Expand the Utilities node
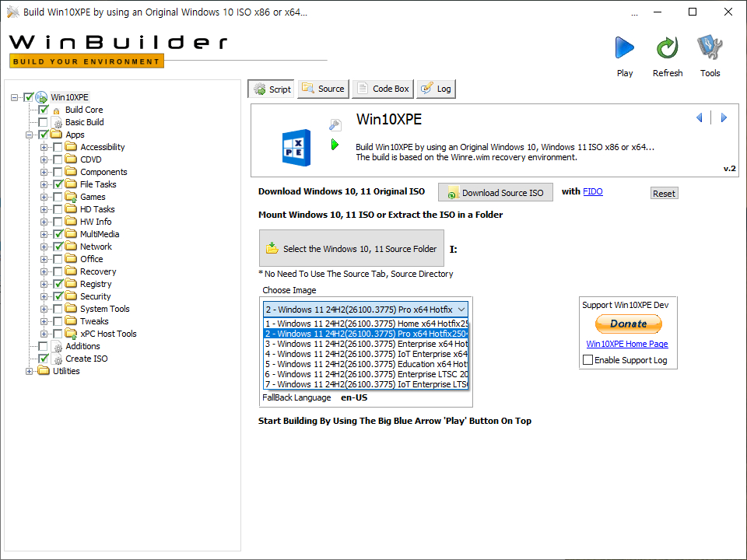This screenshot has width=747, height=560. click(29, 371)
